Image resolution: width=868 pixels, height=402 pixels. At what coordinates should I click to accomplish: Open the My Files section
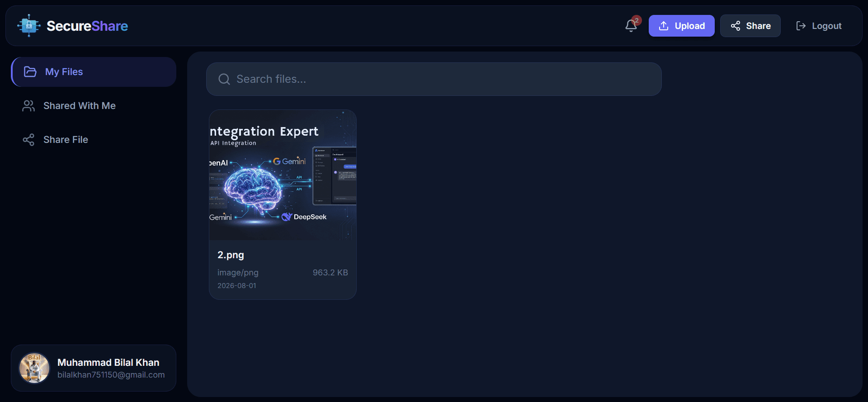pos(94,72)
